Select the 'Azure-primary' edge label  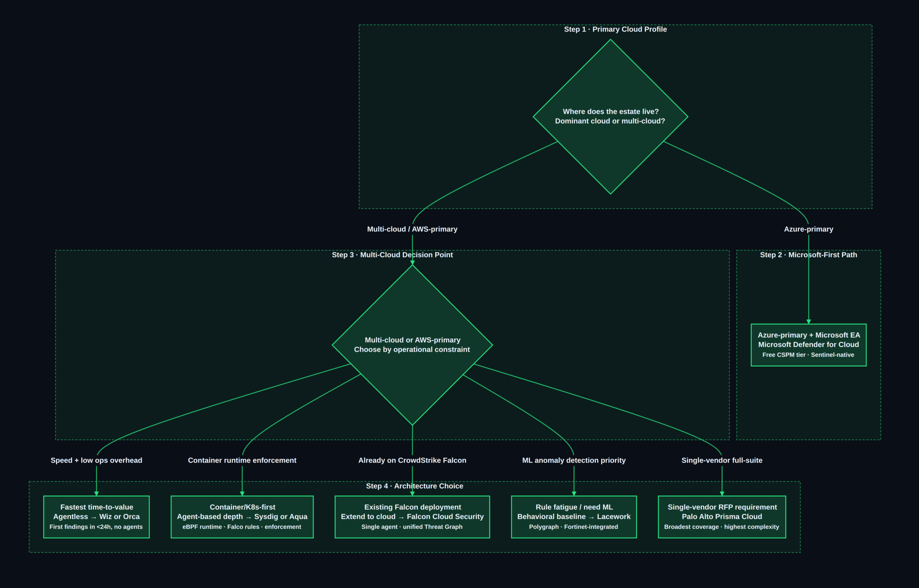pos(809,229)
